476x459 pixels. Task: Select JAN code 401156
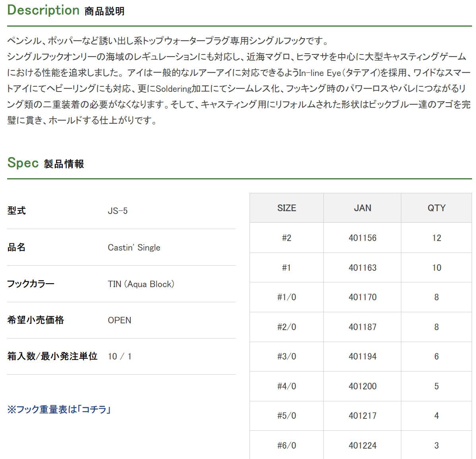362,238
